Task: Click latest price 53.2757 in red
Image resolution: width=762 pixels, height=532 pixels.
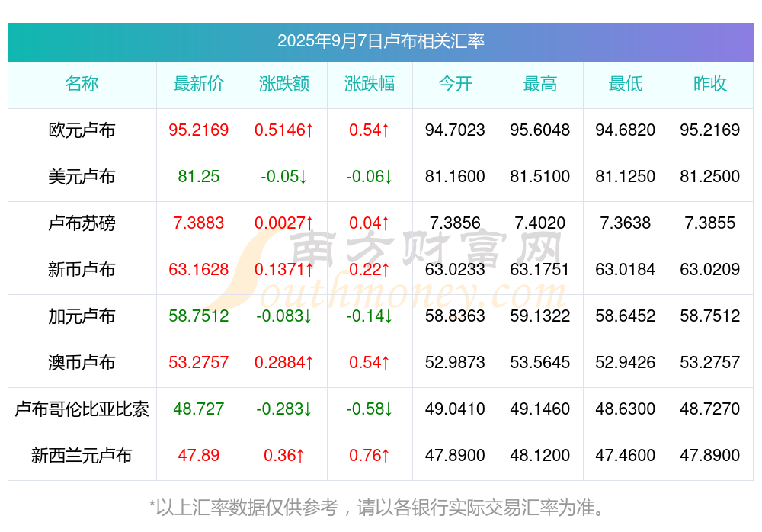Action: pos(199,362)
